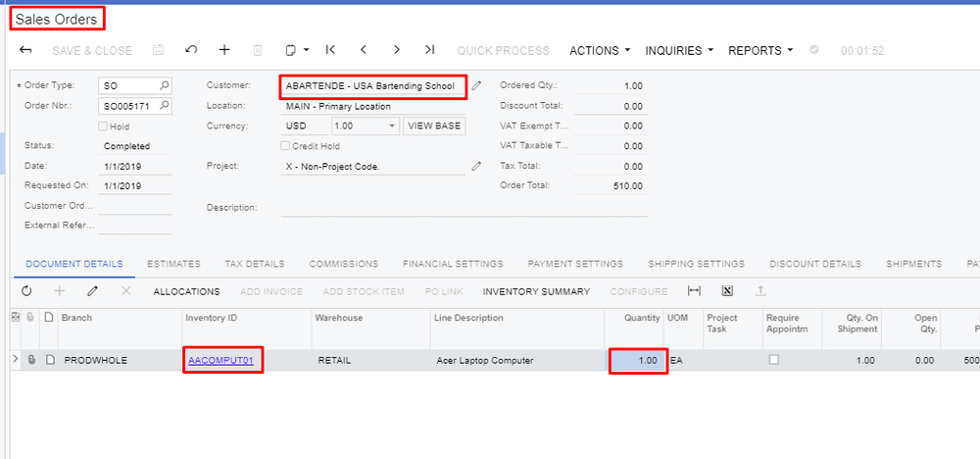The height and width of the screenshot is (459, 980).
Task: Edit the grid row with the pencil icon
Action: tap(92, 291)
